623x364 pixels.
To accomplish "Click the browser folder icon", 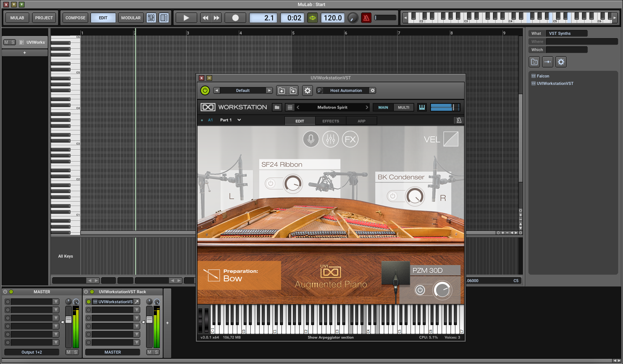I will 534,62.
